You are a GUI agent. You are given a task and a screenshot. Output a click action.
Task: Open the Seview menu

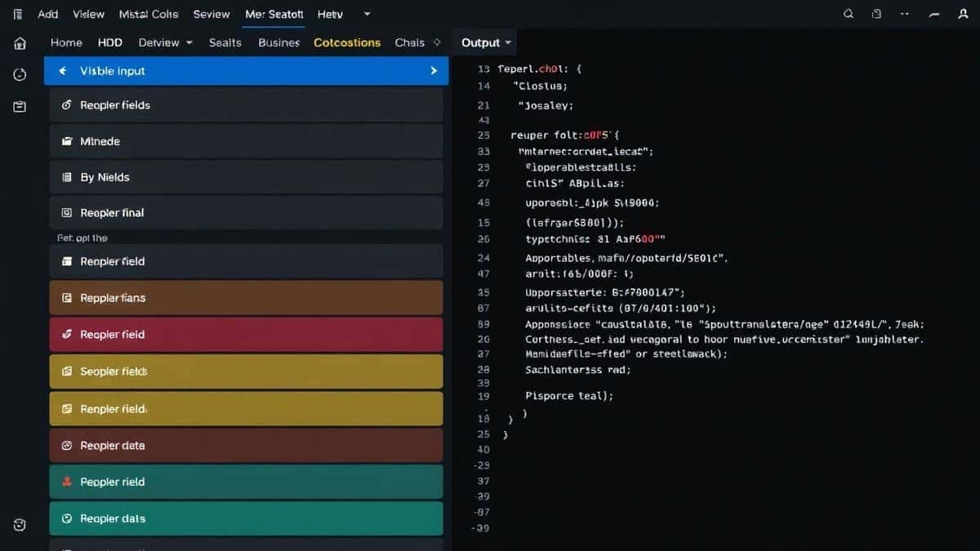pyautogui.click(x=212, y=14)
